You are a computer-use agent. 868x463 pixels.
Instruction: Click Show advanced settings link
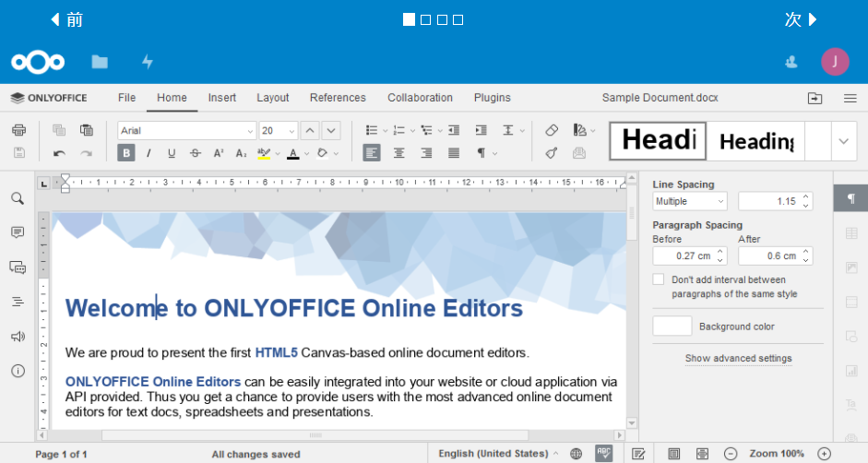click(739, 359)
